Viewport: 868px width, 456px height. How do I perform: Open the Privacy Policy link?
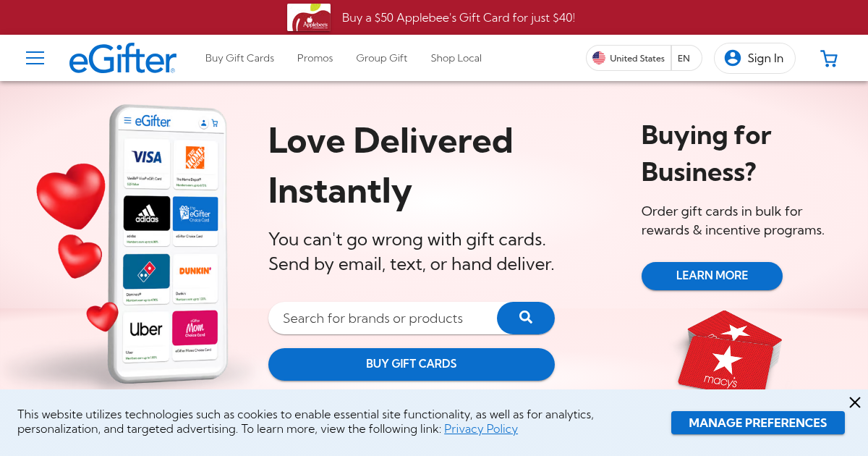click(x=480, y=428)
